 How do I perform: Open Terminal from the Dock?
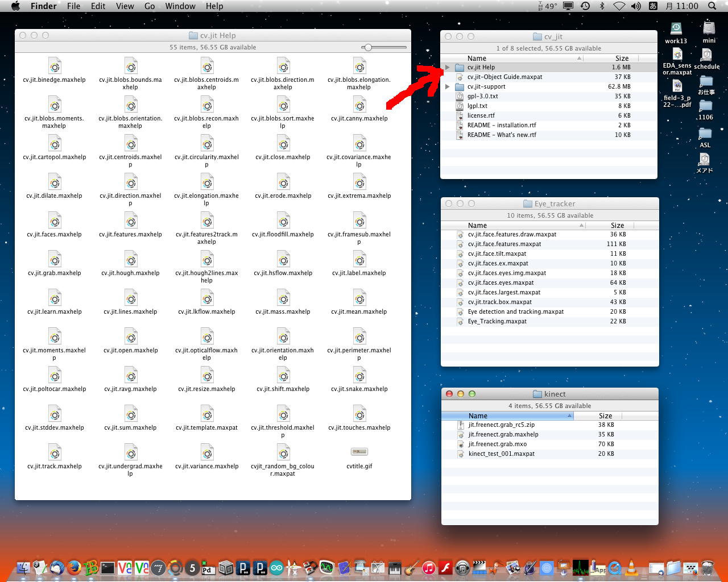coord(107,567)
